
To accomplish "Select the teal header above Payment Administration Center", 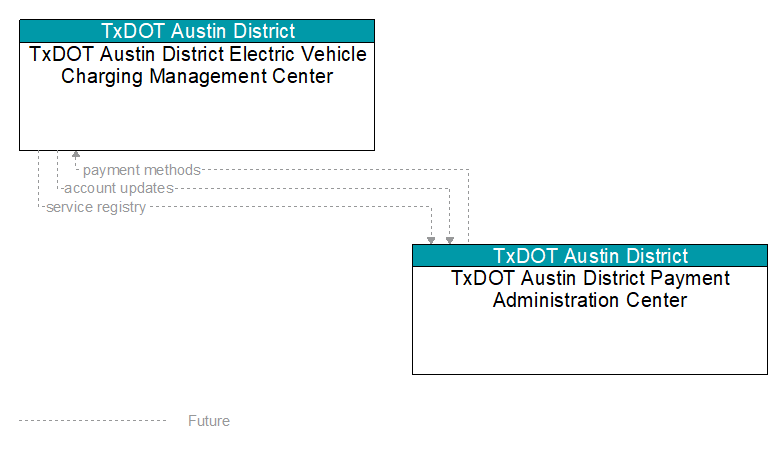I will 590,256.
